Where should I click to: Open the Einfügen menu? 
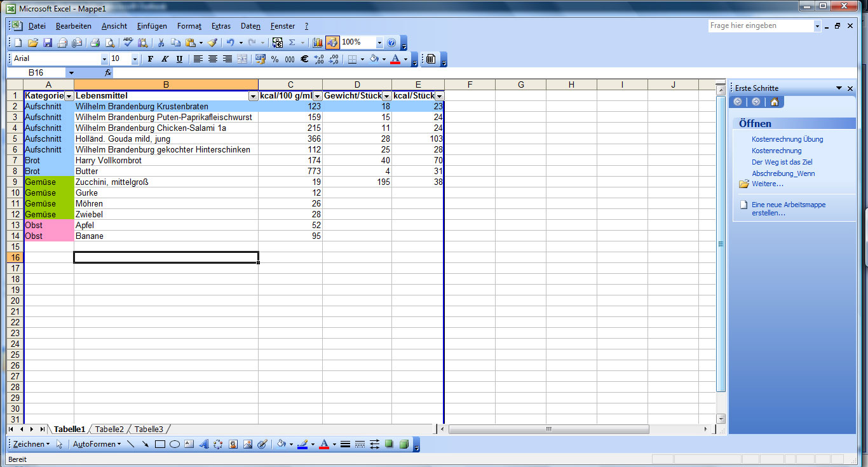152,26
